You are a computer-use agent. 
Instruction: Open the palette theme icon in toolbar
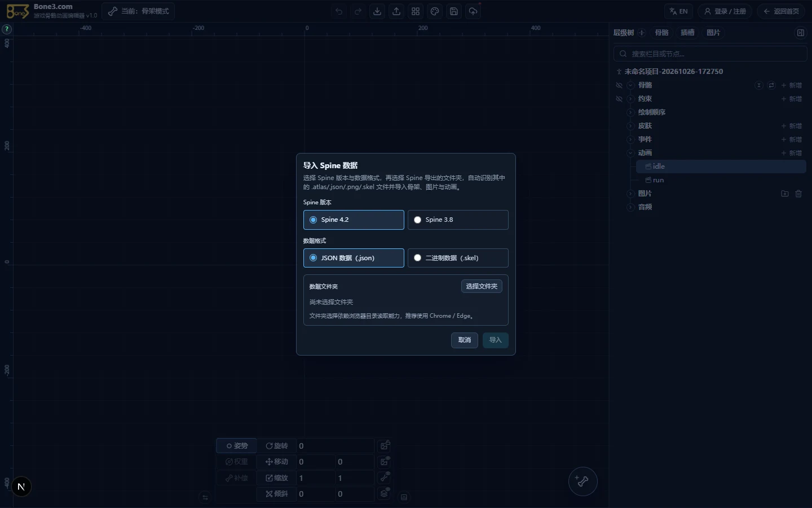pos(435,11)
